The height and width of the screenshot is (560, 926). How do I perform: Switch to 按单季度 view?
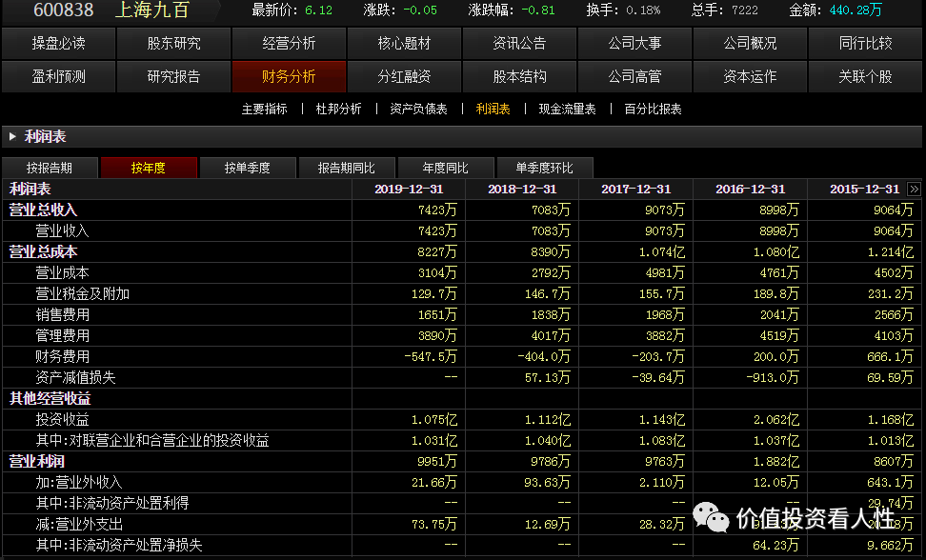[x=248, y=168]
